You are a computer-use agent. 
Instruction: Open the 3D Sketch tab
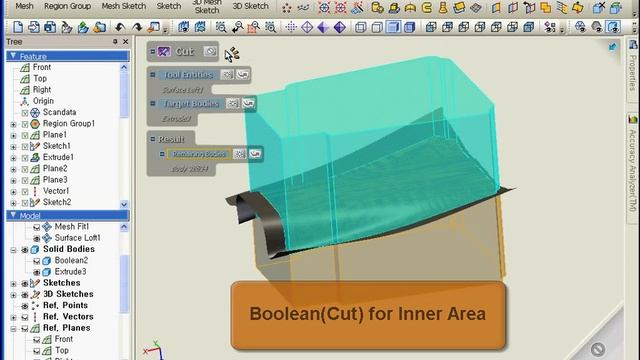click(x=250, y=6)
